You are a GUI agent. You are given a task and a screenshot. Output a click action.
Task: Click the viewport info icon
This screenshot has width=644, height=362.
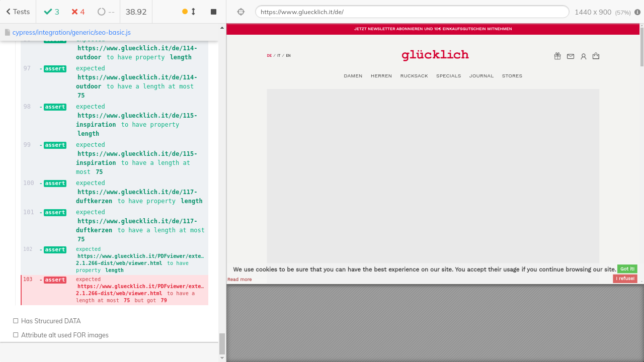click(637, 12)
